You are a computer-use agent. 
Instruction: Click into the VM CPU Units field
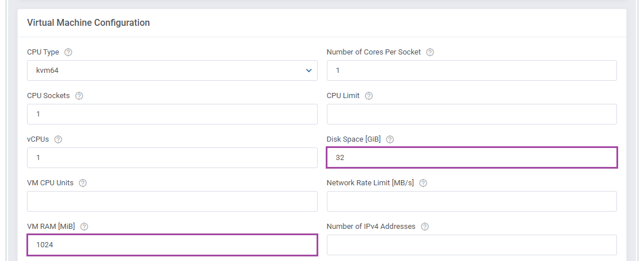(x=172, y=201)
